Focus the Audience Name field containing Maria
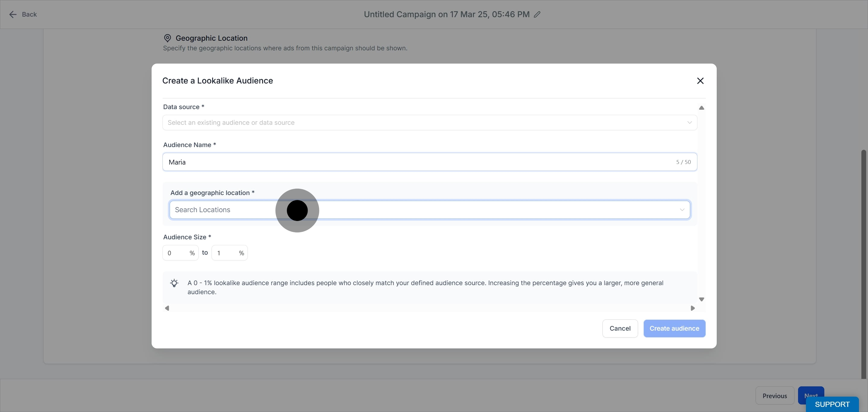Image resolution: width=868 pixels, height=412 pixels. 429,162
